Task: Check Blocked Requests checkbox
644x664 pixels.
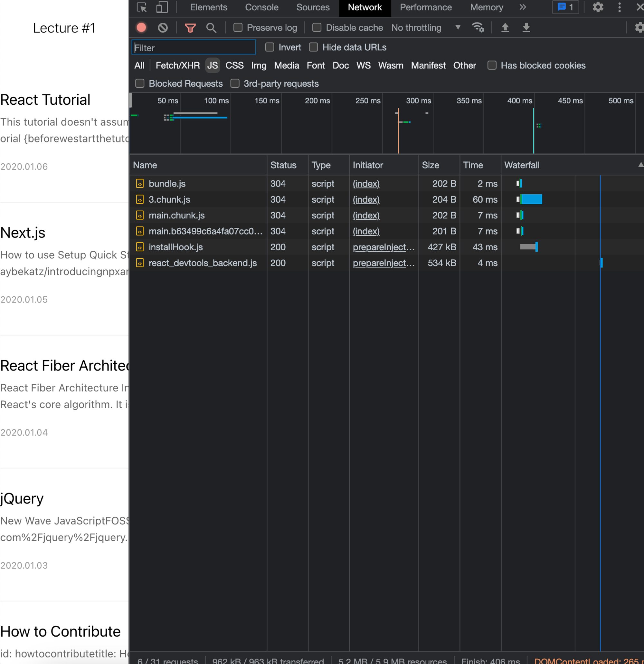Action: pyautogui.click(x=140, y=83)
